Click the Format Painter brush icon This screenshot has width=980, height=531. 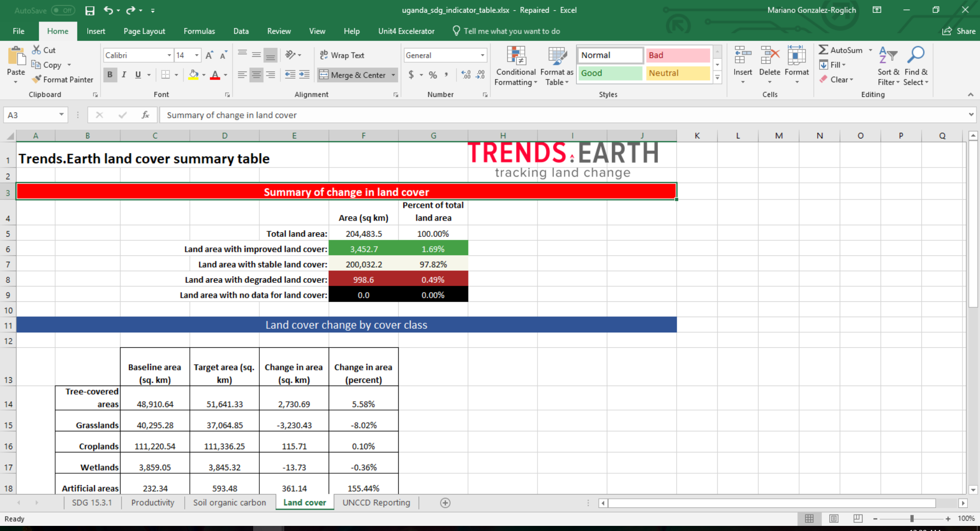point(36,80)
